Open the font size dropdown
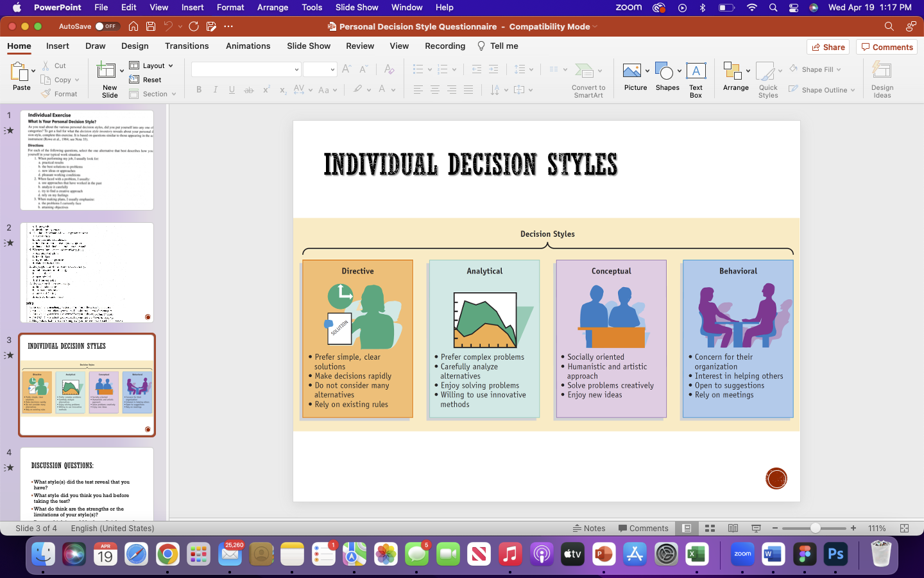 tap(332, 69)
